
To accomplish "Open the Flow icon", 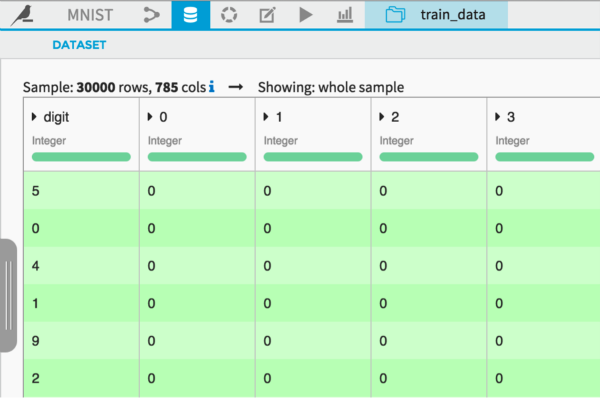I will tap(152, 15).
